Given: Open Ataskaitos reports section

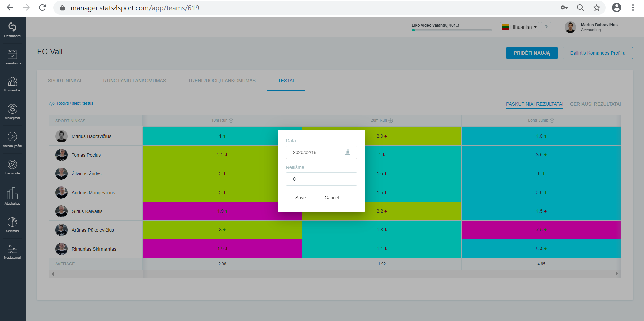Looking at the screenshot, I should tap(12, 196).
